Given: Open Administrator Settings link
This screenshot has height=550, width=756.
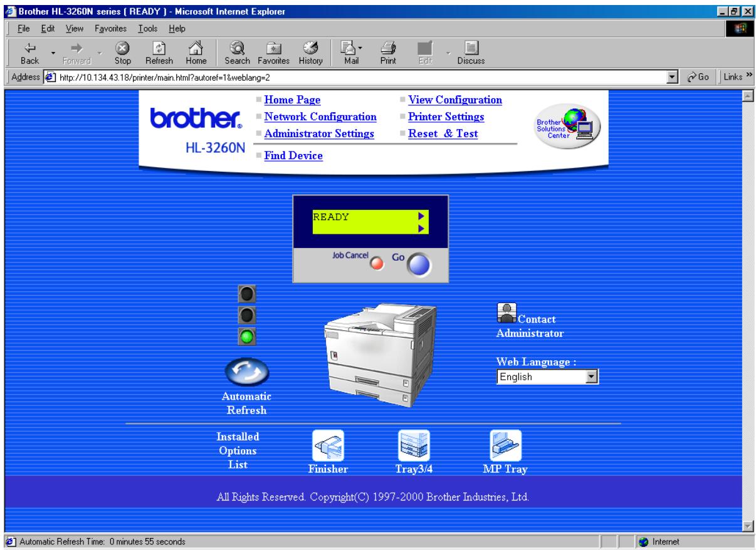Looking at the screenshot, I should tap(320, 133).
